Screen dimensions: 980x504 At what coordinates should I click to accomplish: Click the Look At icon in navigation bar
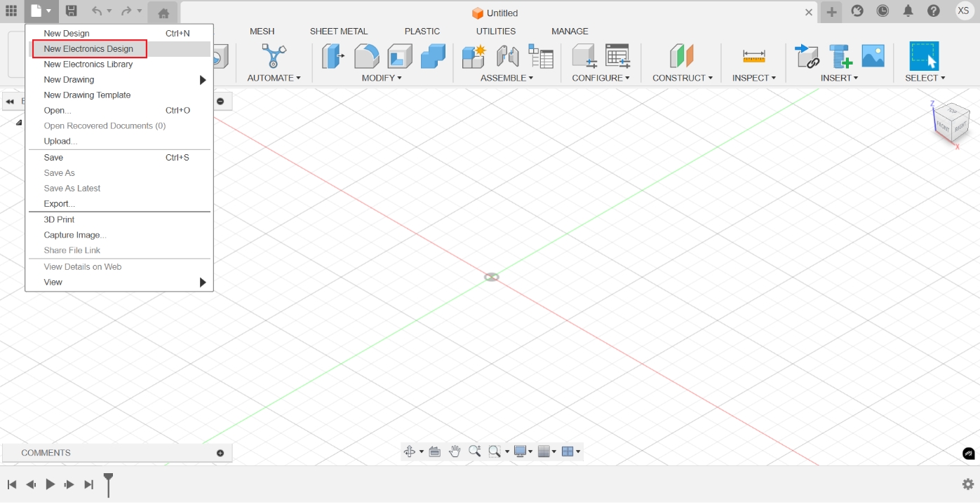[434, 451]
